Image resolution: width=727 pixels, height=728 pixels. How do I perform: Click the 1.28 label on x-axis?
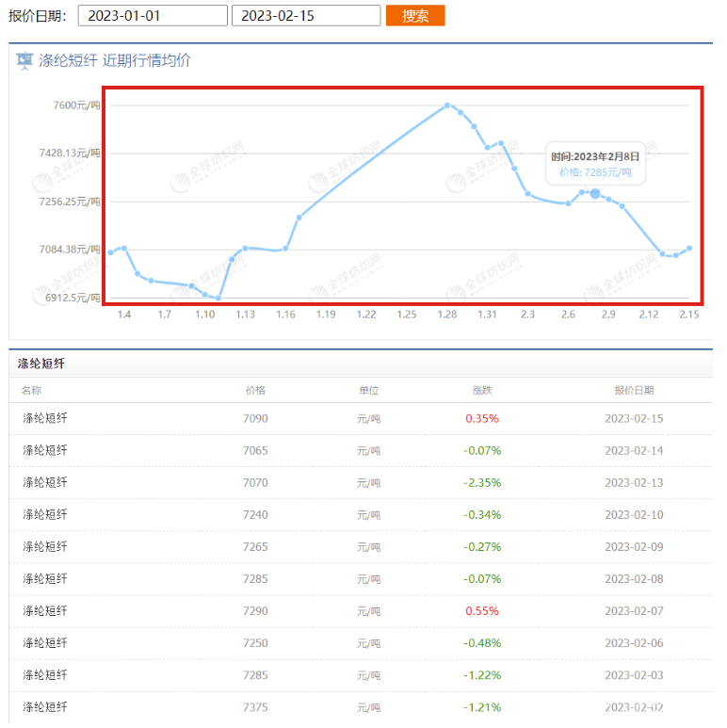(446, 315)
